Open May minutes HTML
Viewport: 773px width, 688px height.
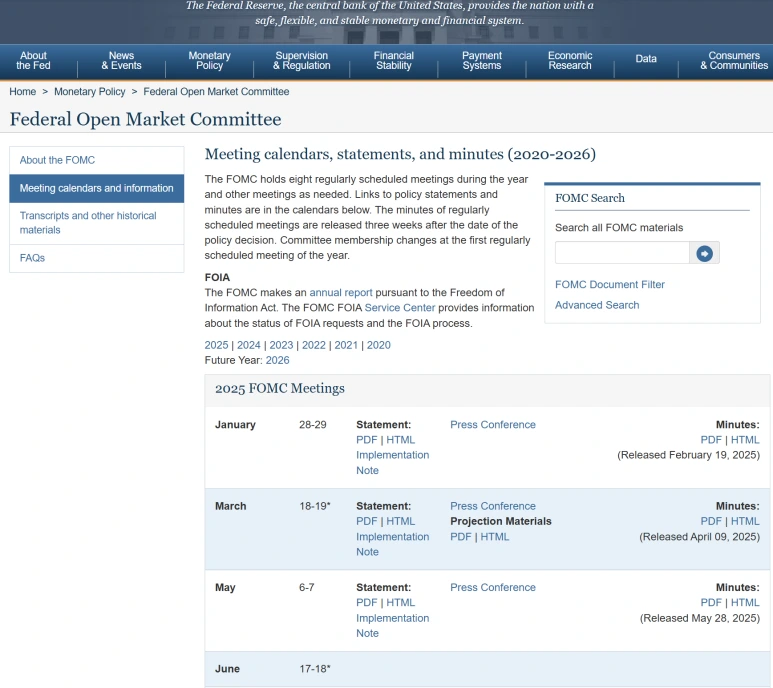(745, 602)
